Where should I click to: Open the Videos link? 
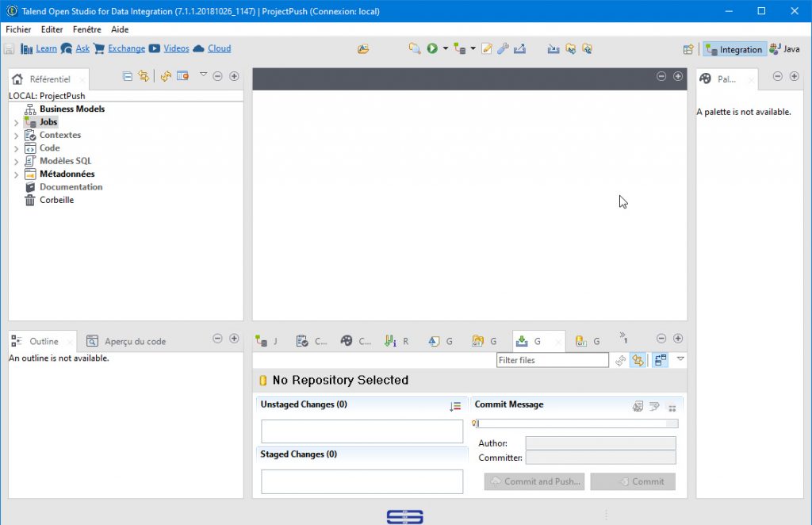(176, 48)
